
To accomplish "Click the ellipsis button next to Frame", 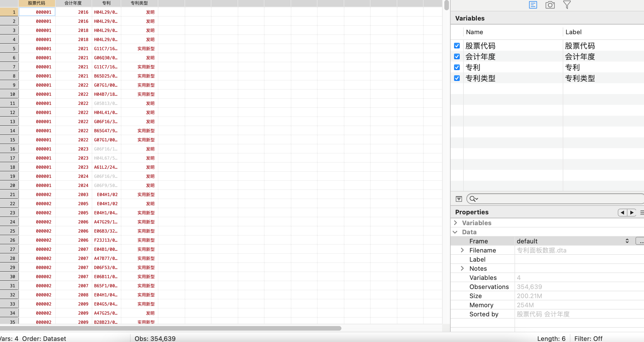I will tap(640, 241).
